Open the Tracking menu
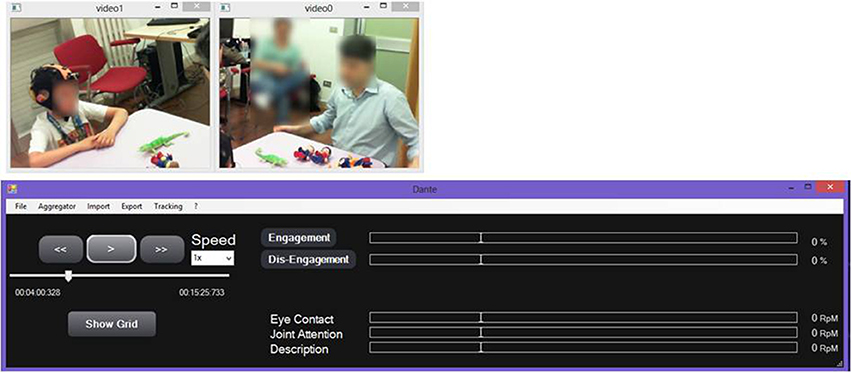 point(168,206)
